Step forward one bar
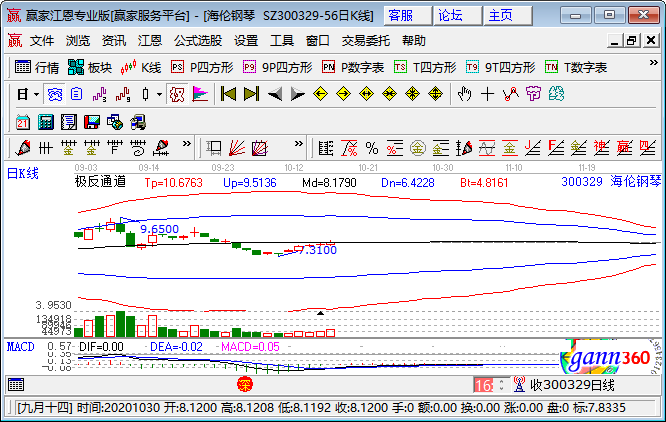Screen dimensions: 666x422 click(298, 94)
